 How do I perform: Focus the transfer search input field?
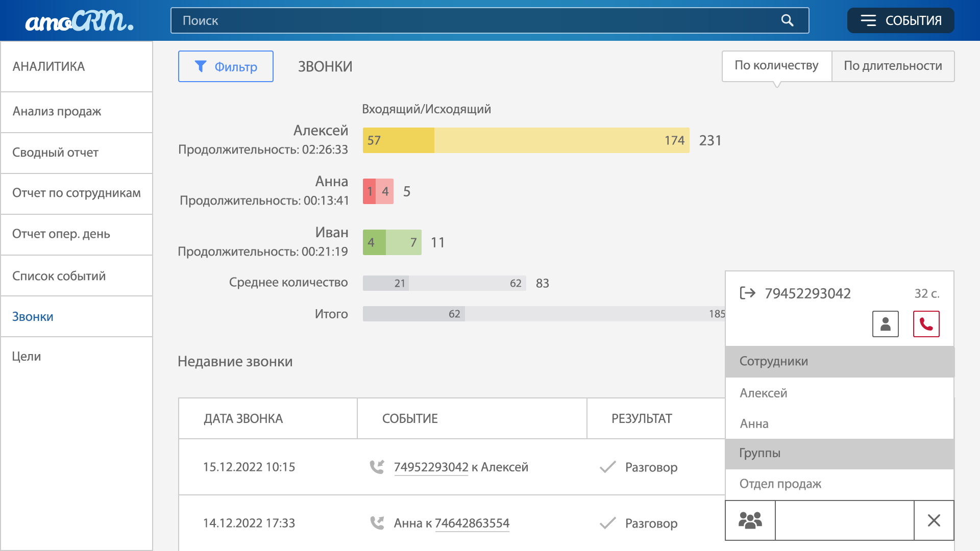pos(845,520)
